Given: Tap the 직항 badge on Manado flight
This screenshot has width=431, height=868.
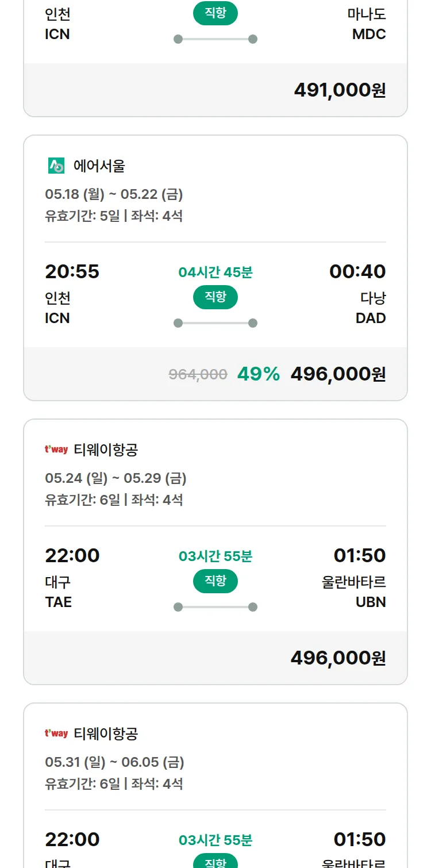Looking at the screenshot, I should [x=215, y=14].
